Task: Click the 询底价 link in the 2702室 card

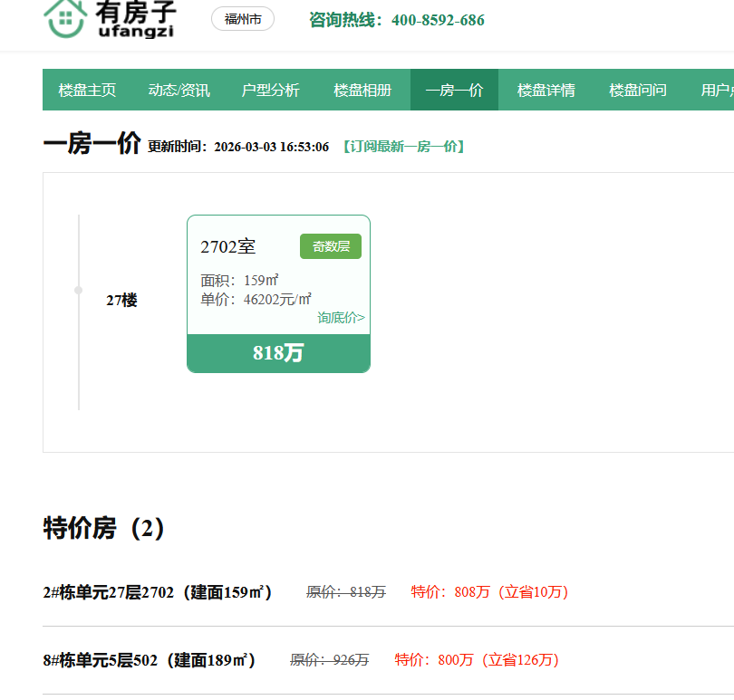Action: point(341,318)
